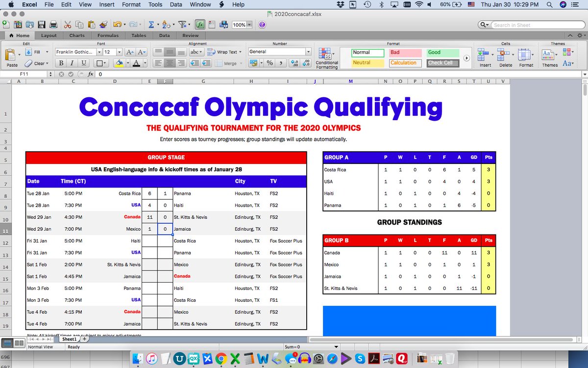Switch to Page Layout view icon

point(20,343)
